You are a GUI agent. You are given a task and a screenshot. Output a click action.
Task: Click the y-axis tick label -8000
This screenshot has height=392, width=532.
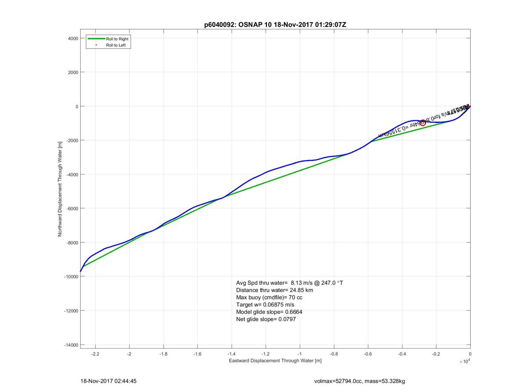tap(72, 243)
